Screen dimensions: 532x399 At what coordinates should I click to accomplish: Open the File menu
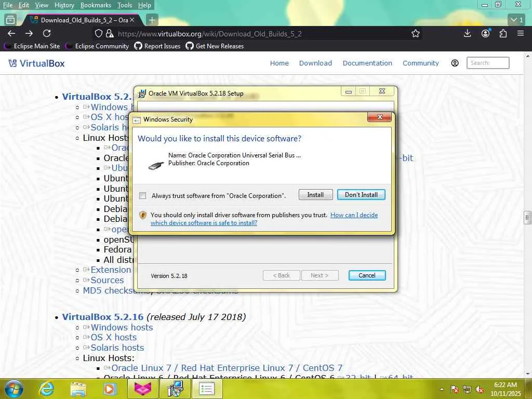pyautogui.click(x=8, y=5)
